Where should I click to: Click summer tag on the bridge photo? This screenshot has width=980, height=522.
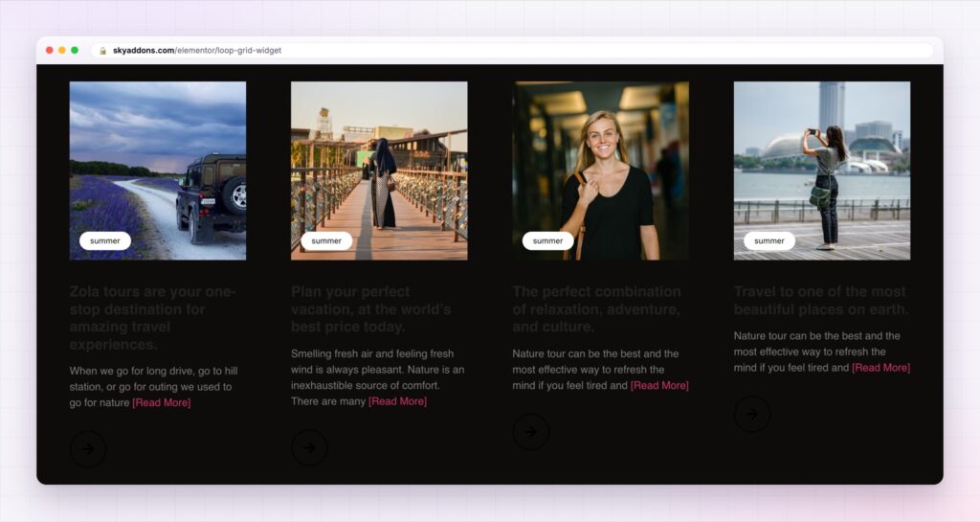coord(326,240)
